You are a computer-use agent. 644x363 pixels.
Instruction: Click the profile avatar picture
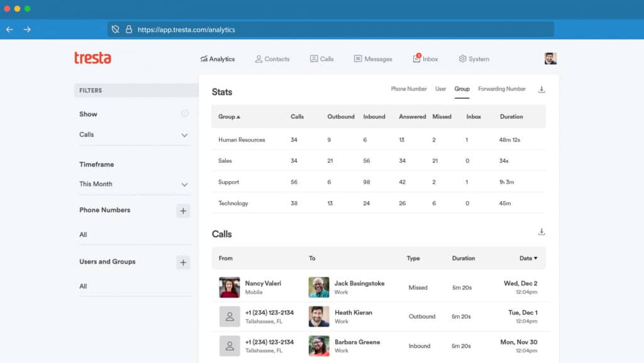coord(550,58)
